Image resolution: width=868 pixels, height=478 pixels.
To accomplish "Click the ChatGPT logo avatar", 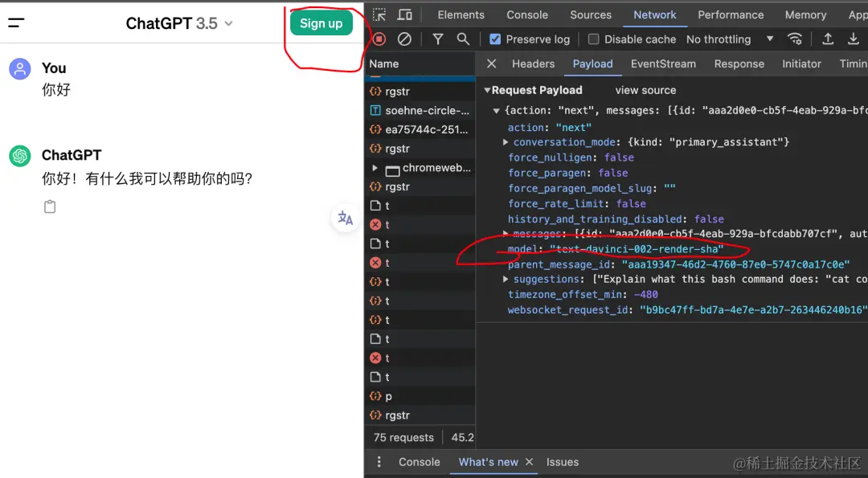I will (20, 156).
